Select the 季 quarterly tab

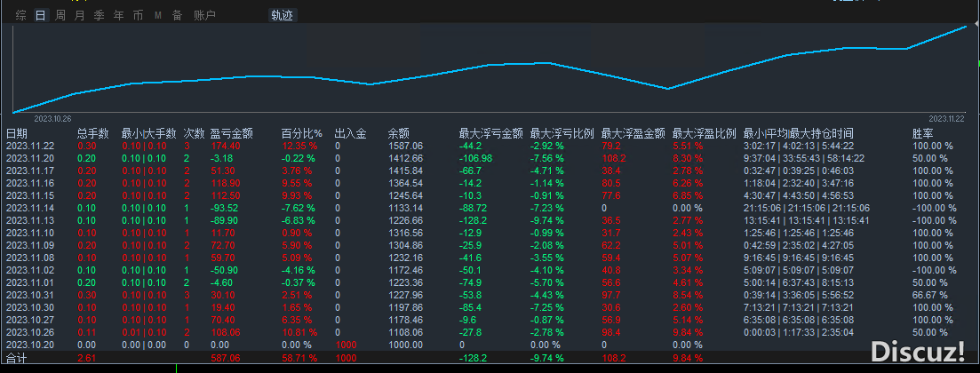coord(99,15)
